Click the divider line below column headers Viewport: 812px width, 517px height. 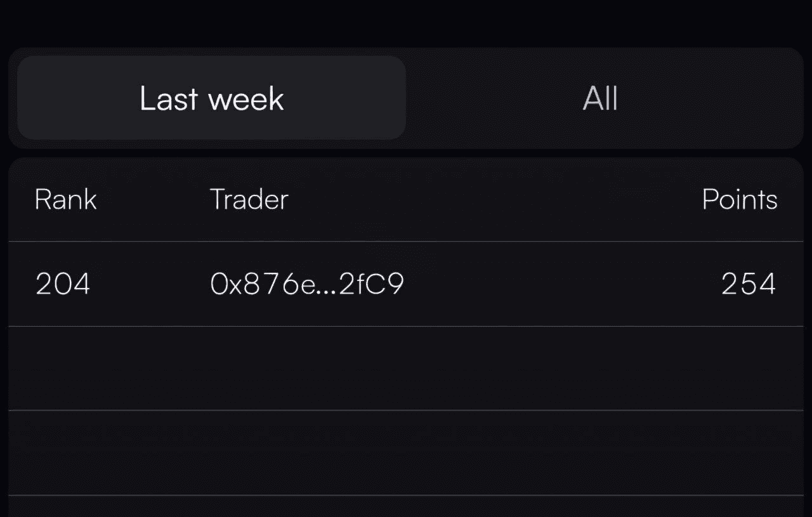[x=406, y=242]
